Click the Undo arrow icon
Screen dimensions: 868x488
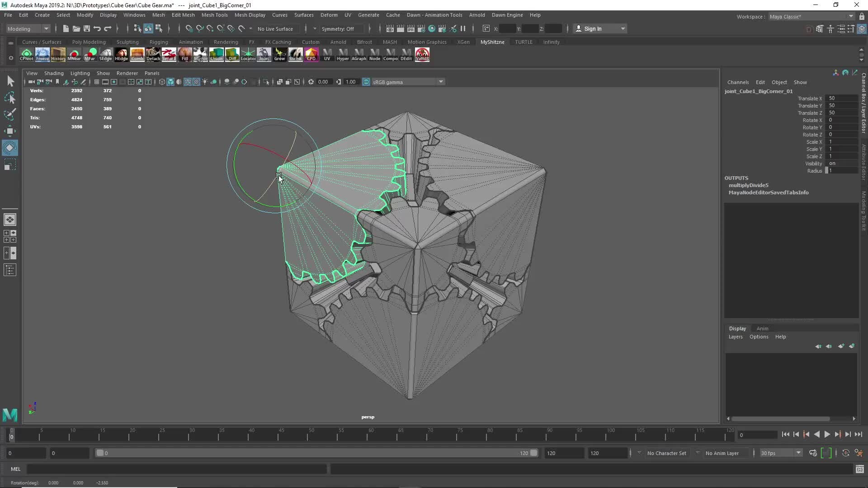tap(97, 28)
